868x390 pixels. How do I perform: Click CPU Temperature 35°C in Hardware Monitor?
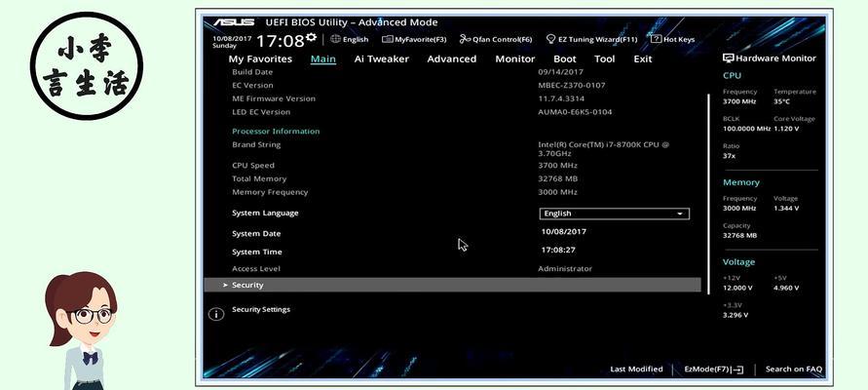(x=781, y=102)
